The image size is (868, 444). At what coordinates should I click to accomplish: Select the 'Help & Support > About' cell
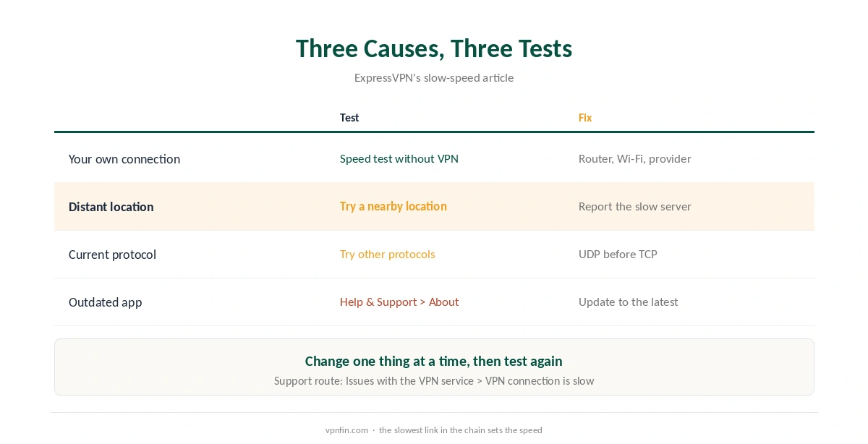click(x=399, y=302)
